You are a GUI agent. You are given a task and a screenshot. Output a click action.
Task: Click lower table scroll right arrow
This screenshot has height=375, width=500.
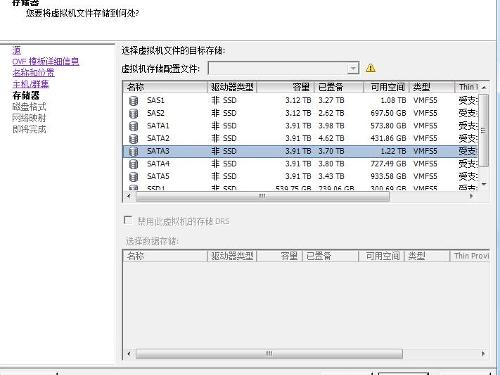483,354
